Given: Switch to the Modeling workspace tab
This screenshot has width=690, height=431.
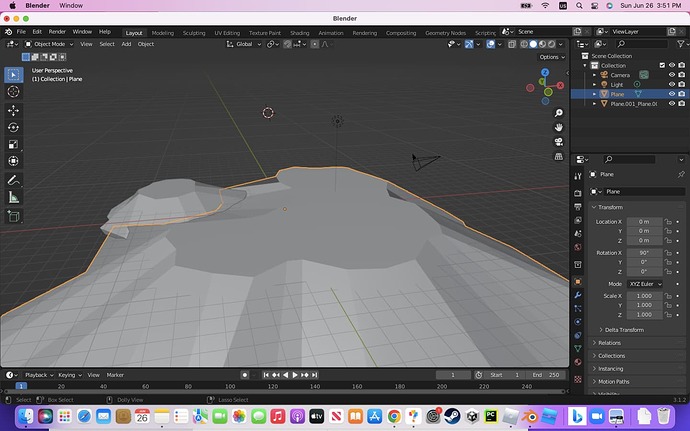Looking at the screenshot, I should (162, 33).
